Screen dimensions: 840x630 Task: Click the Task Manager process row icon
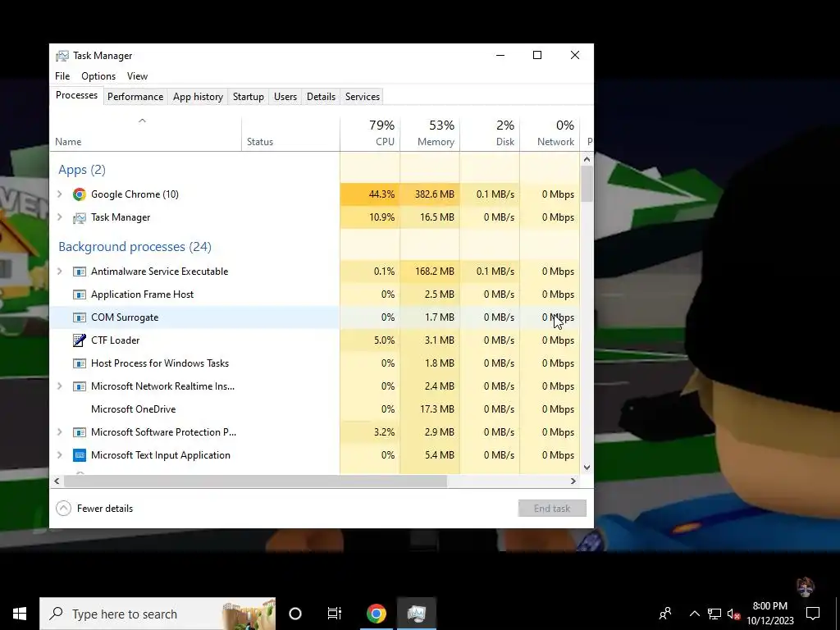(x=80, y=217)
